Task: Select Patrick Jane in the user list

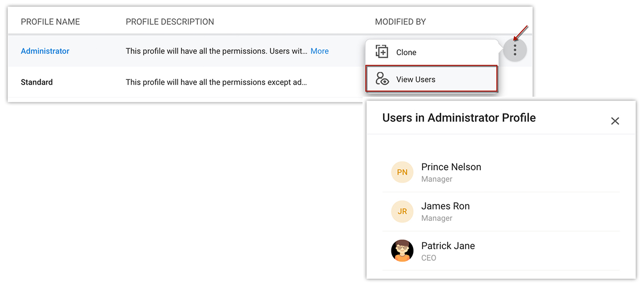Action: click(448, 246)
